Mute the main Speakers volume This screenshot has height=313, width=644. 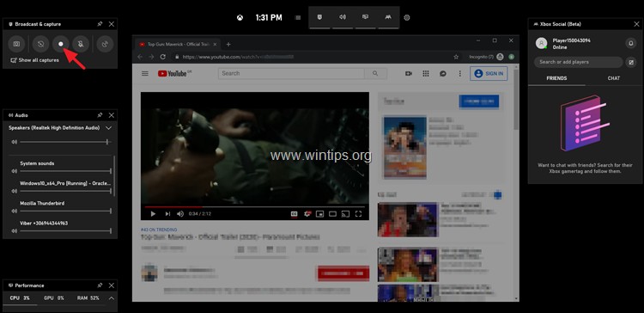click(15, 142)
